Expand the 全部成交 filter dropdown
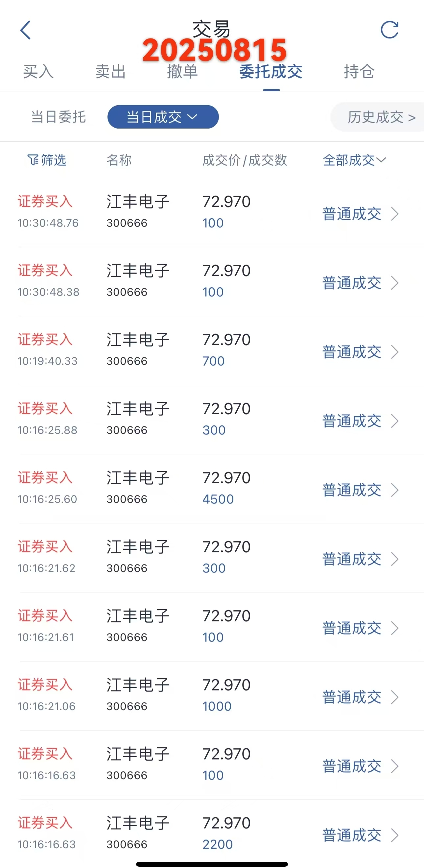424x868 pixels. point(354,160)
